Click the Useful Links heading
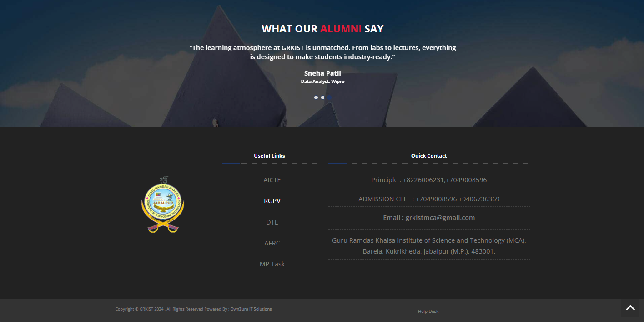This screenshot has height=322, width=644. pos(269,155)
